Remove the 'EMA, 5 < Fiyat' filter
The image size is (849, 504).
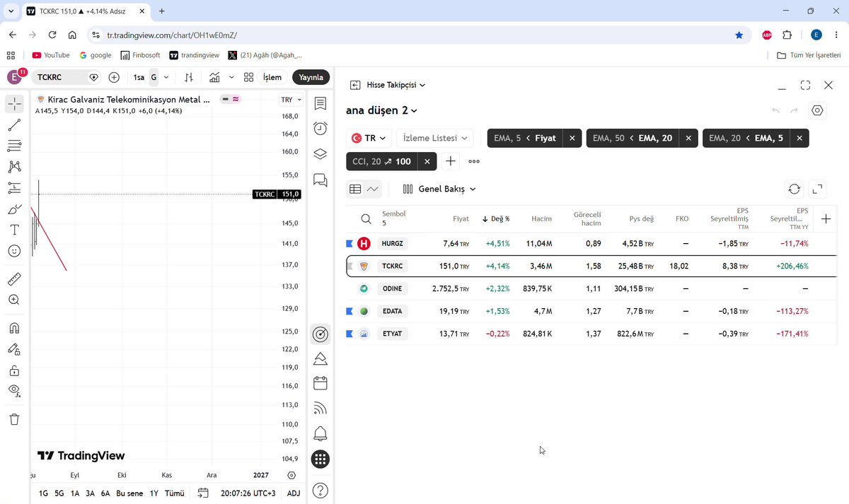coord(572,139)
